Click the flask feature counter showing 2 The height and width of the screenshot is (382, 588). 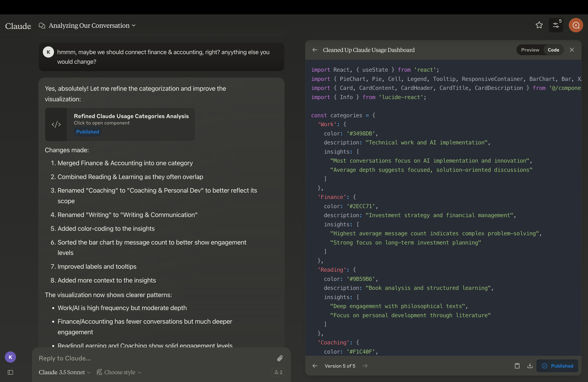click(x=278, y=372)
